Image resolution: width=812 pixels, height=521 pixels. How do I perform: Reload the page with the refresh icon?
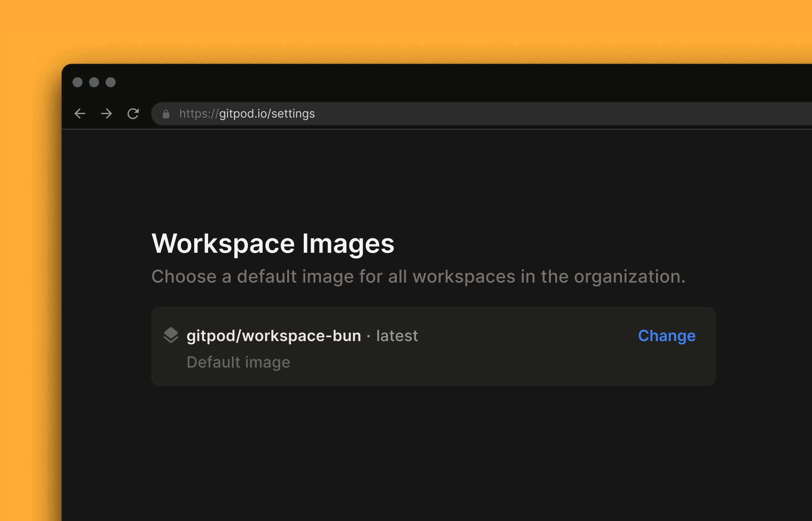133,114
